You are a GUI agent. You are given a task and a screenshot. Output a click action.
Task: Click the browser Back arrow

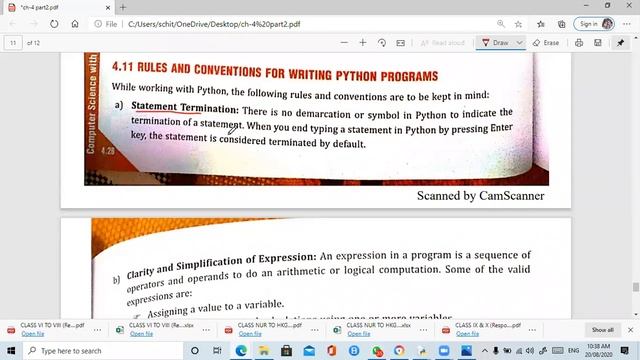[x=13, y=24]
